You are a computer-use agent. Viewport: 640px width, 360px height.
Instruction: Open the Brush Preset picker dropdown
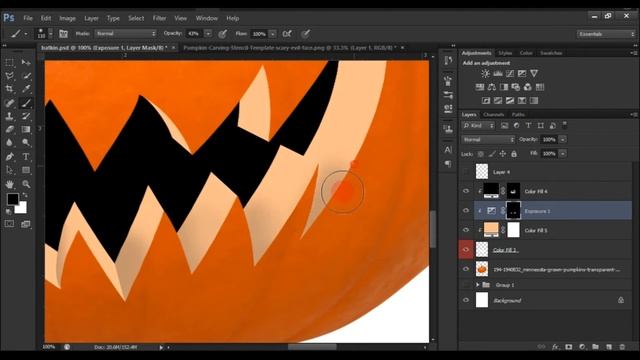click(x=51, y=34)
